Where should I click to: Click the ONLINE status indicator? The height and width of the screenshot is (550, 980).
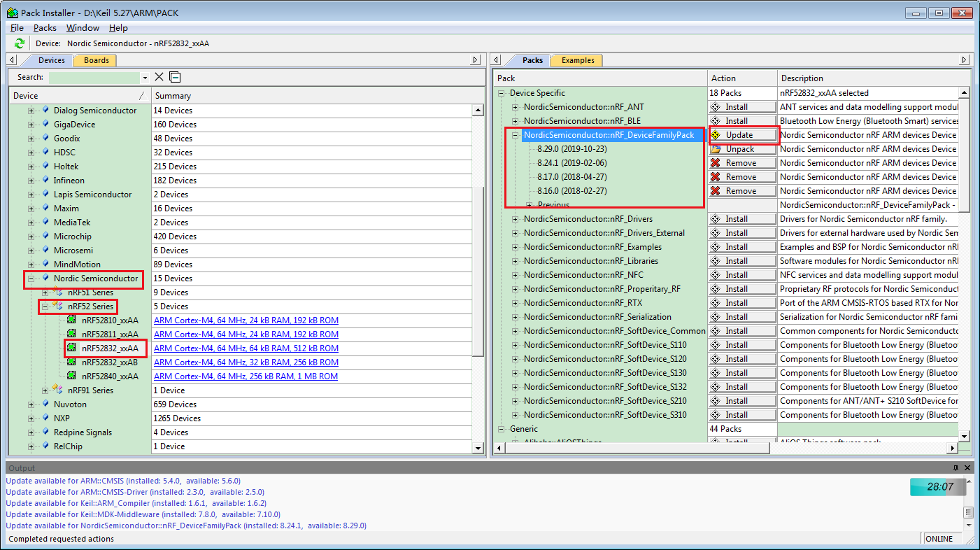(x=939, y=539)
